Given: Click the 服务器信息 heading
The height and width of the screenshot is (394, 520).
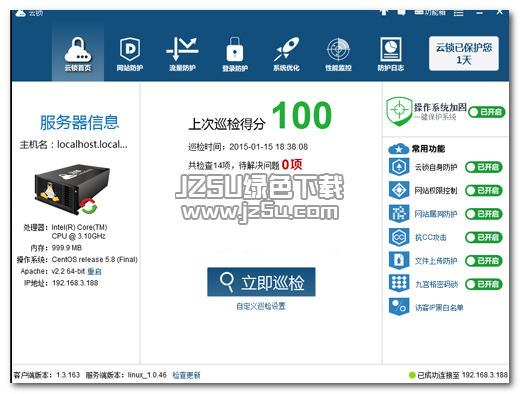Looking at the screenshot, I should pyautogui.click(x=79, y=122).
